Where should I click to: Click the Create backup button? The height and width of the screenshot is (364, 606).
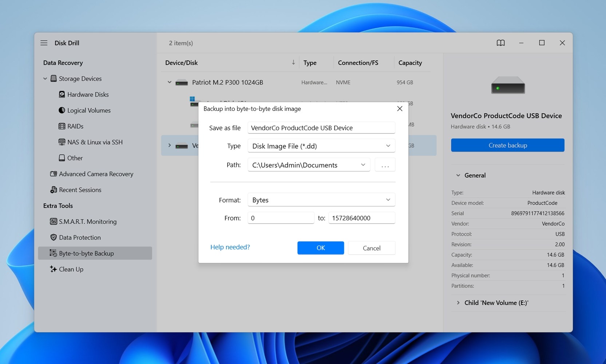click(508, 145)
